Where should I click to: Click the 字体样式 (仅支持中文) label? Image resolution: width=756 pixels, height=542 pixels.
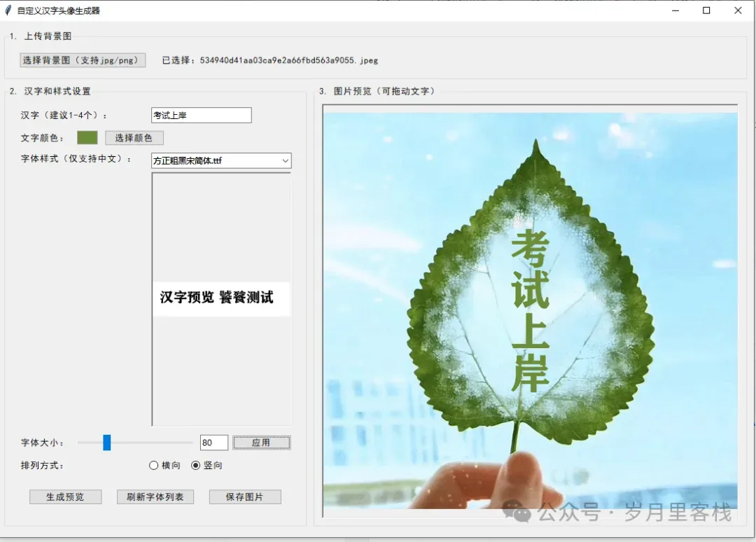(x=76, y=159)
